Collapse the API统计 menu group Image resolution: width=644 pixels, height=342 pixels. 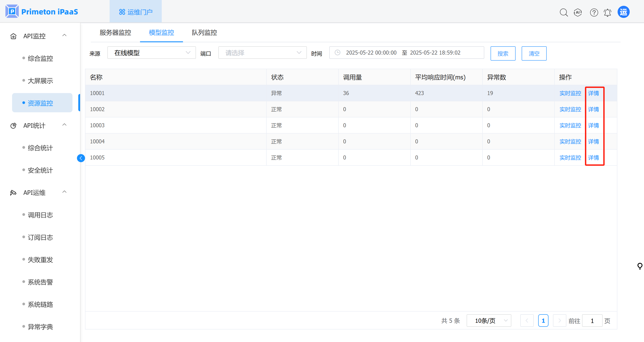click(x=64, y=125)
